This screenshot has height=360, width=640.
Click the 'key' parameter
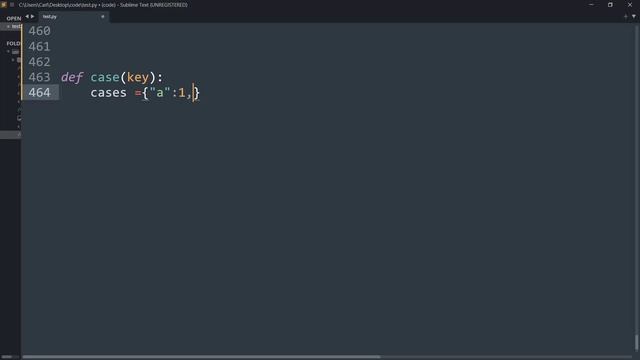(x=138, y=77)
